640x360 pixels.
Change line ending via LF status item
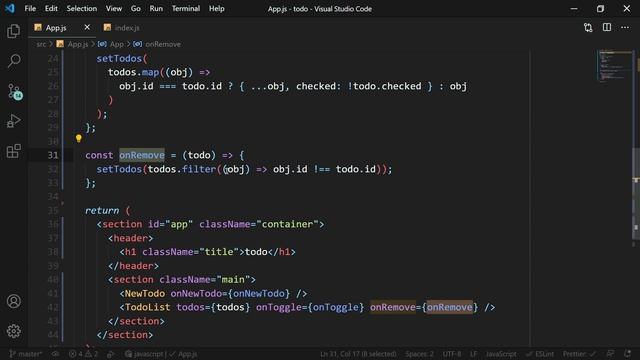473,354
